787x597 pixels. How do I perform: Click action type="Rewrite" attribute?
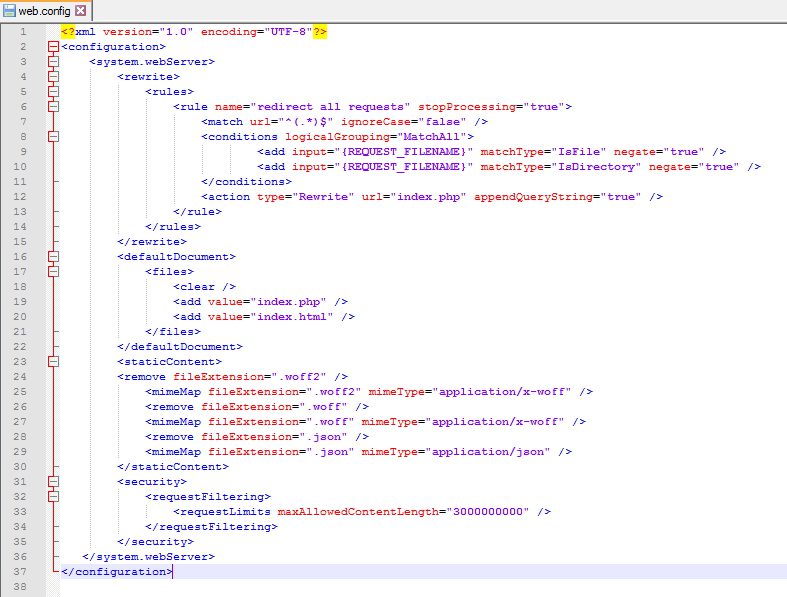(x=306, y=197)
